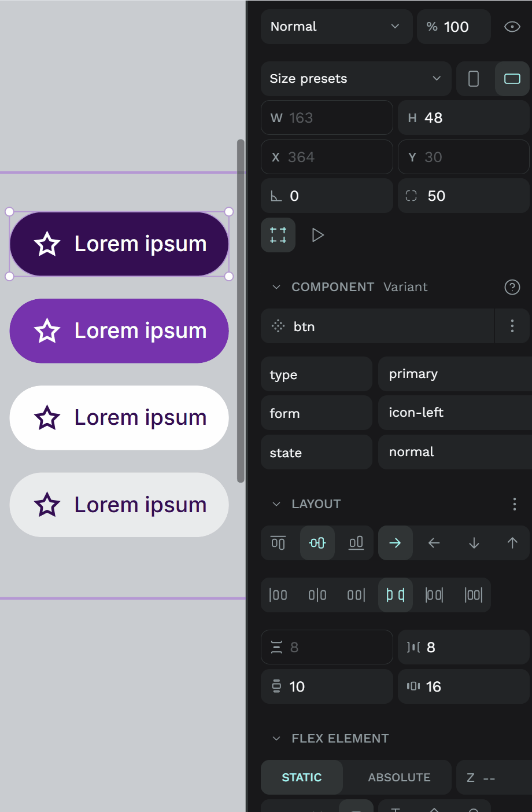Toggle layer visibility eye icon
Screen dimensions: 532x812
point(512,27)
